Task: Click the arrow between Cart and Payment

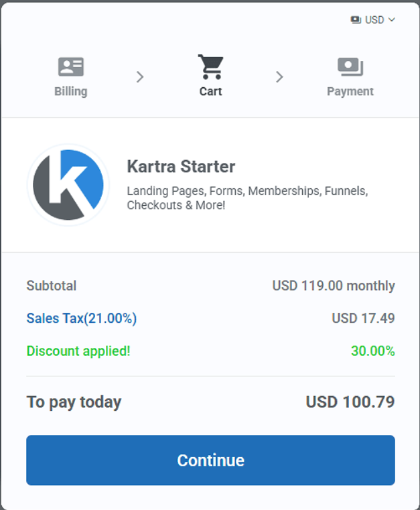Action: click(279, 77)
